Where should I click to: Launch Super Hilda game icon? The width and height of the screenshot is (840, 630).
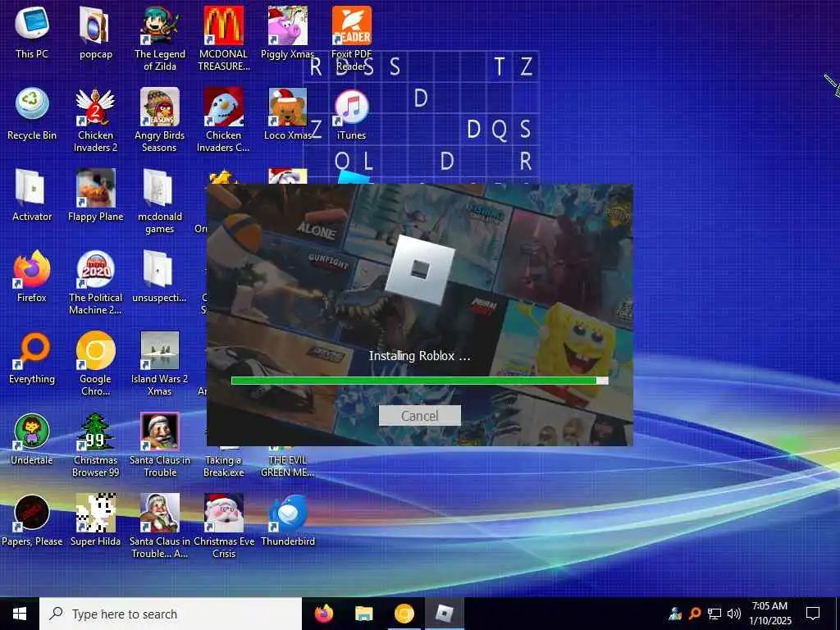[x=95, y=519]
